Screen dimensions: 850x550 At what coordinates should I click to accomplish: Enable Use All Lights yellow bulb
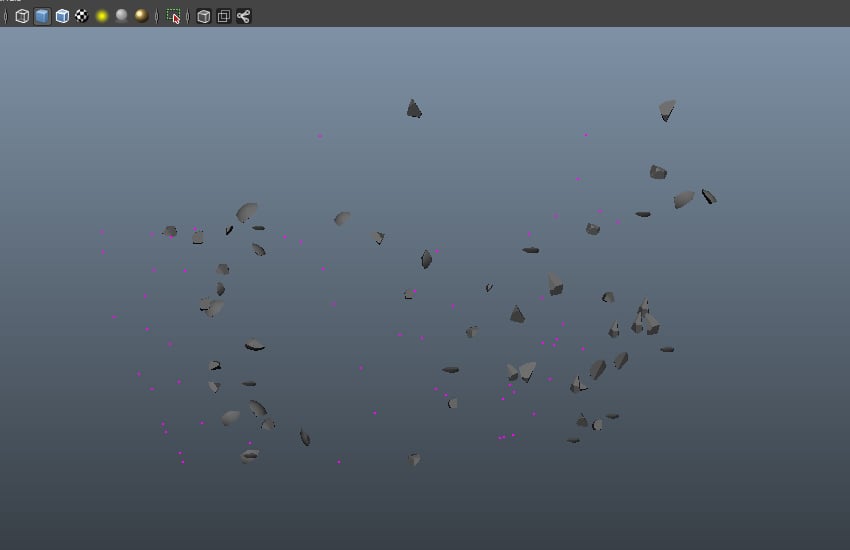tap(101, 16)
